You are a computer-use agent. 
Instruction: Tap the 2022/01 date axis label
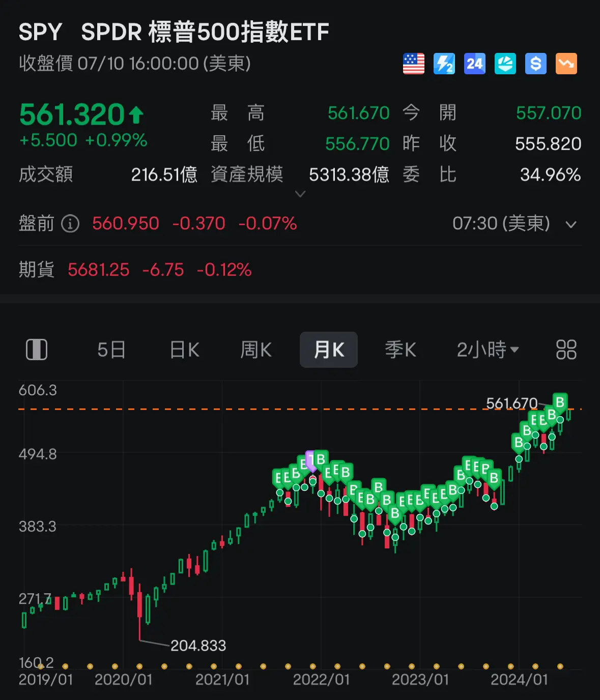[322, 680]
